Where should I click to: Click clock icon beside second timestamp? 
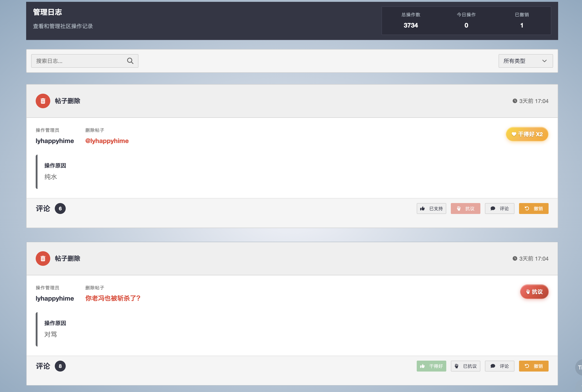click(514, 259)
